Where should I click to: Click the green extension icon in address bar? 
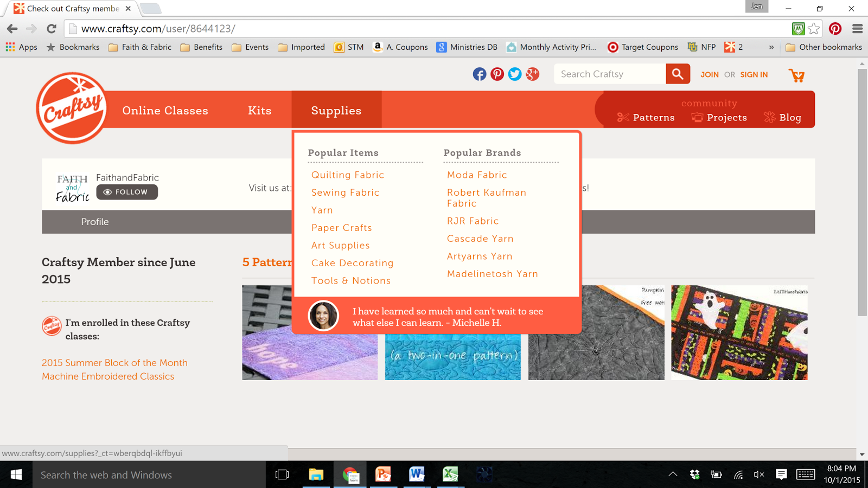(x=798, y=29)
